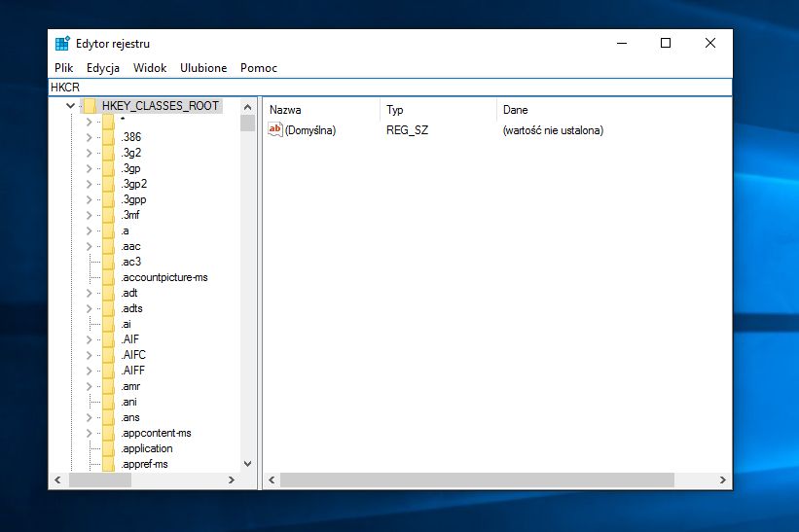Click tree pane scroll up arrow
799x532 pixels.
pos(247,107)
